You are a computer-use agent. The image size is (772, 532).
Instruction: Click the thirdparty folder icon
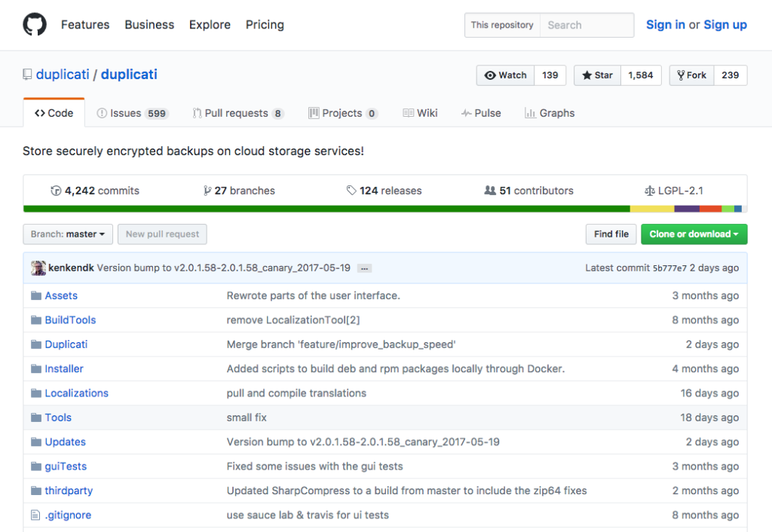pos(36,491)
